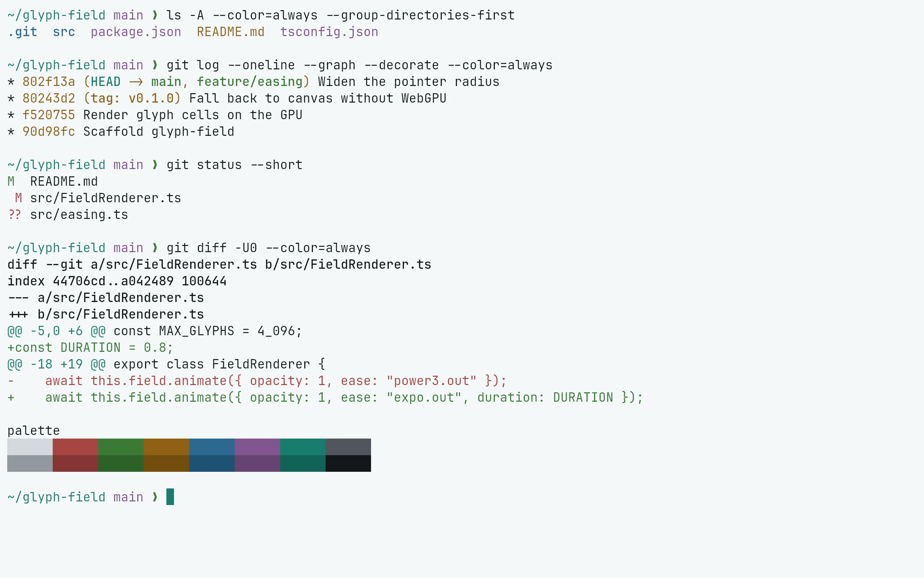Click the removed power3.out diff line

point(257,381)
